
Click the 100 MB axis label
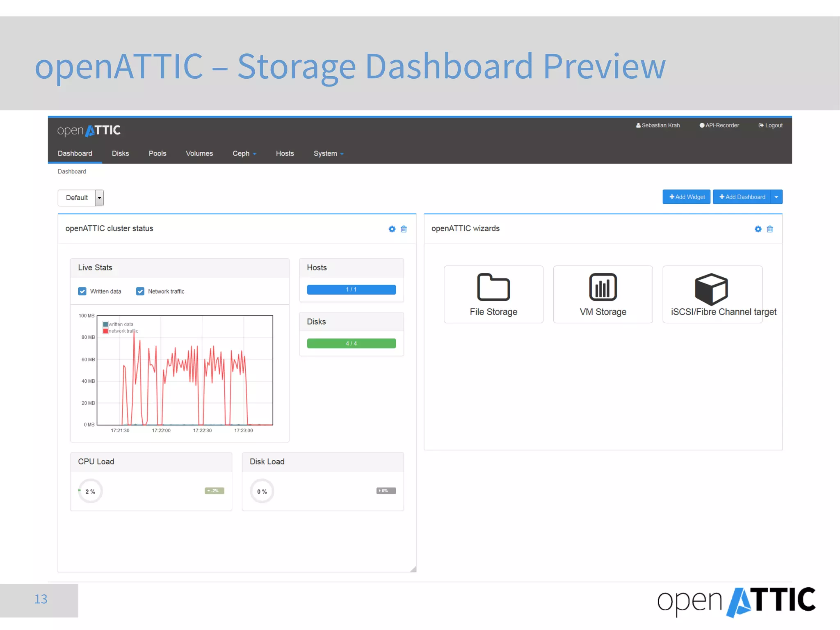coord(87,316)
